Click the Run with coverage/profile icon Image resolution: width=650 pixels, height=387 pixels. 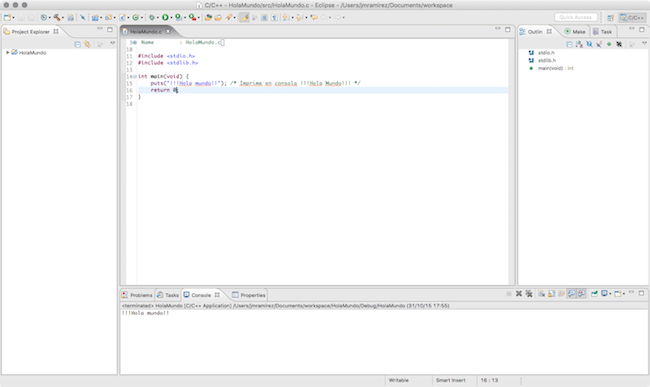tap(178, 17)
